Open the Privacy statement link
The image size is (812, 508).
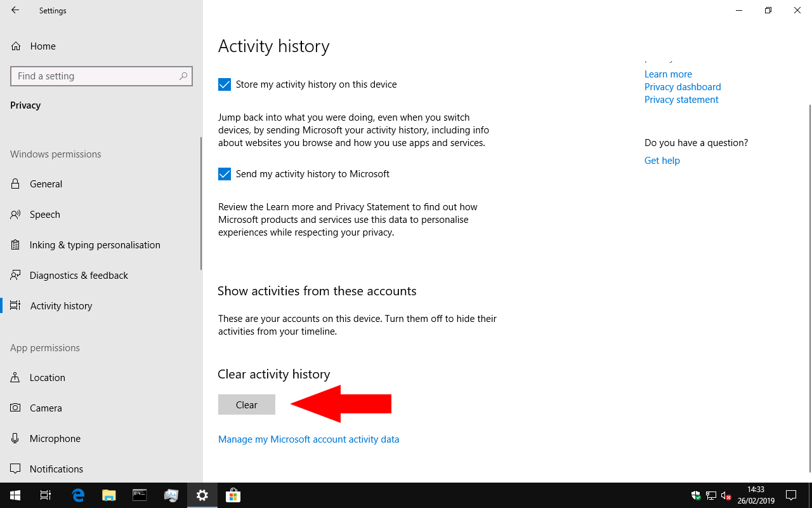681,99
